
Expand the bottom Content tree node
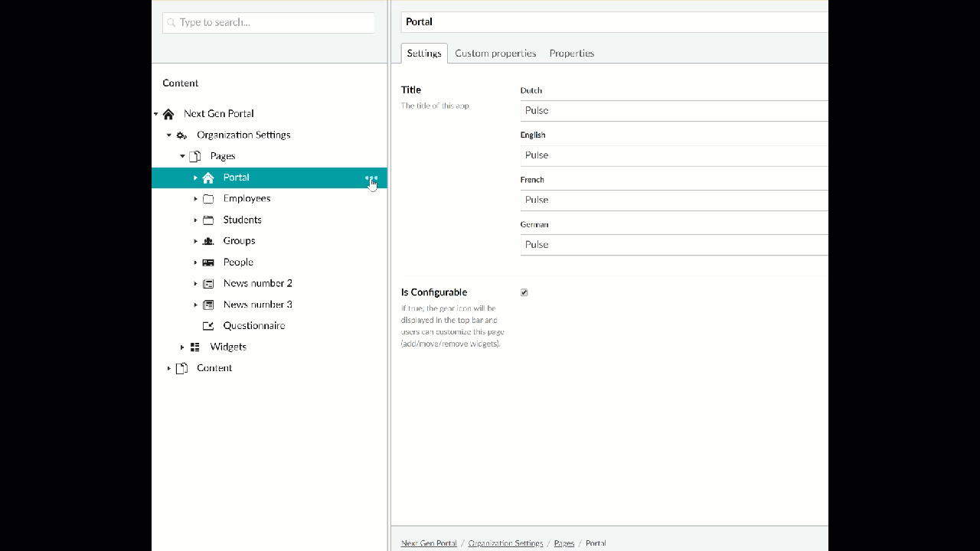[x=169, y=368]
